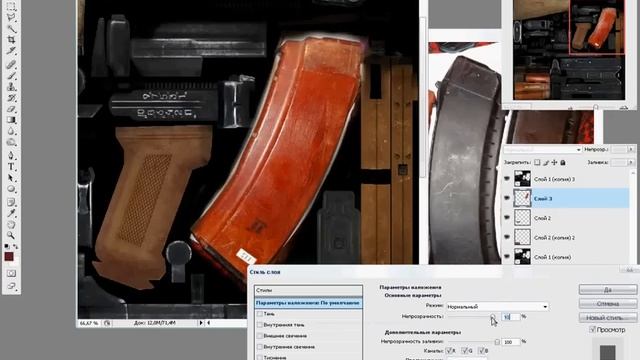The image size is (640, 360).
Task: Open Layers panel blend mode dropdown
Action: (542, 150)
